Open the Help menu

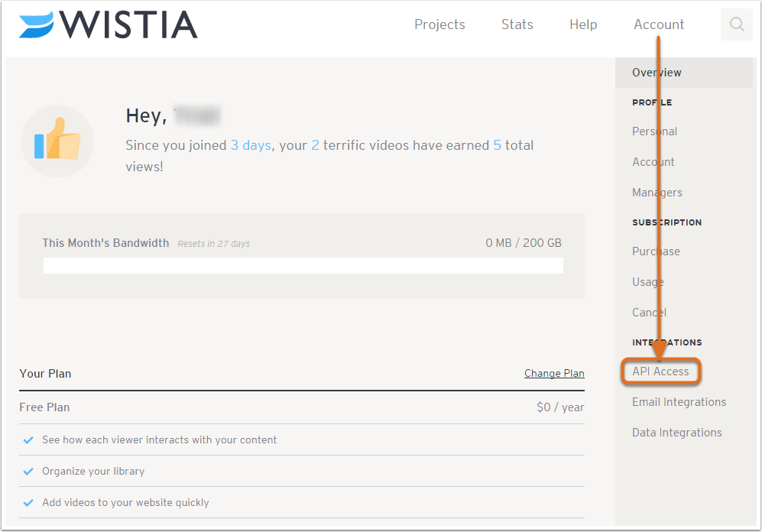coord(583,24)
